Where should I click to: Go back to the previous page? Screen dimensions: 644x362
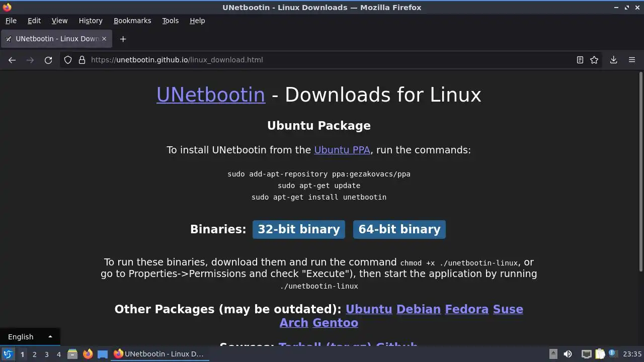[x=12, y=60]
